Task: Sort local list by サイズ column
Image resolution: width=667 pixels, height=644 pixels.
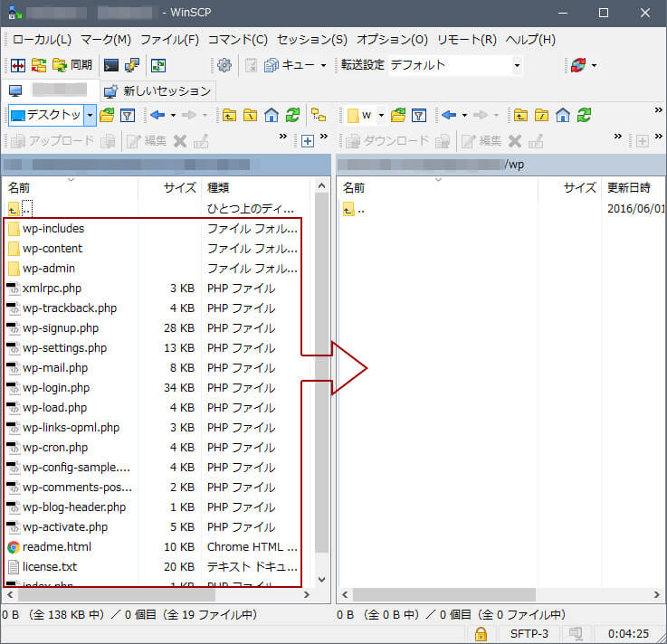Action: tap(169, 187)
